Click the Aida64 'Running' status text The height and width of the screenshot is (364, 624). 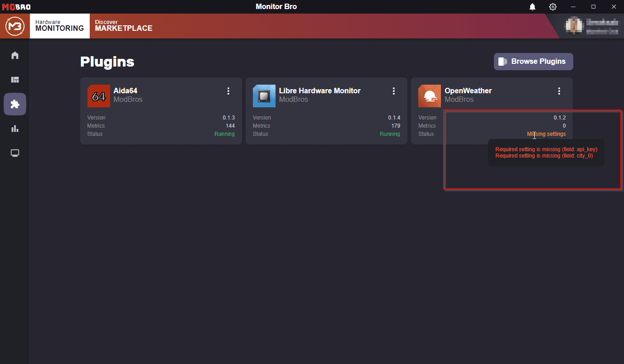[x=224, y=134]
